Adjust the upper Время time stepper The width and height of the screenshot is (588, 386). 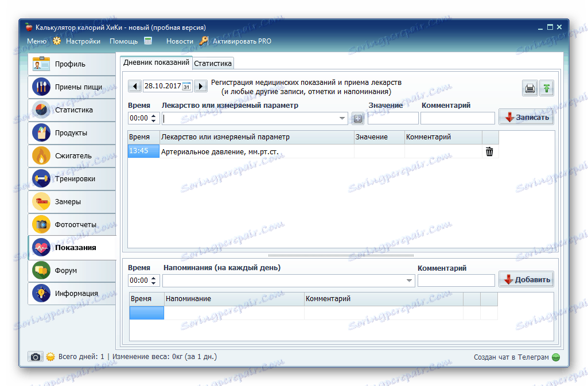(153, 118)
